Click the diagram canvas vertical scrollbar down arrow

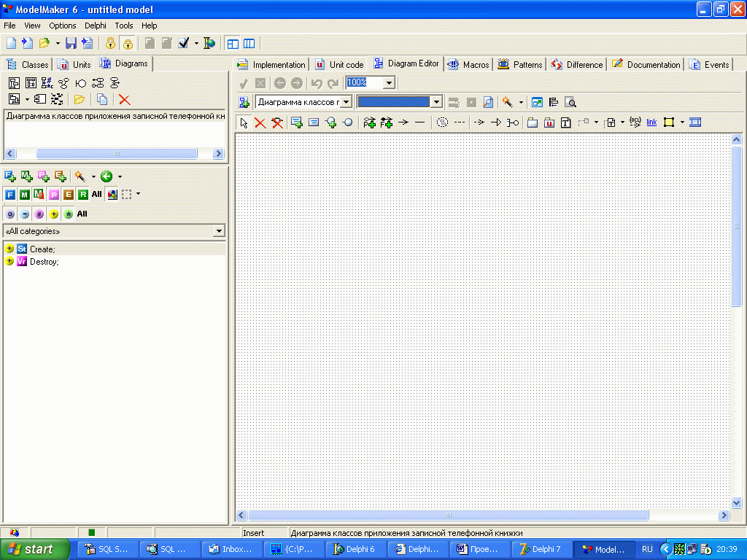coord(737,502)
